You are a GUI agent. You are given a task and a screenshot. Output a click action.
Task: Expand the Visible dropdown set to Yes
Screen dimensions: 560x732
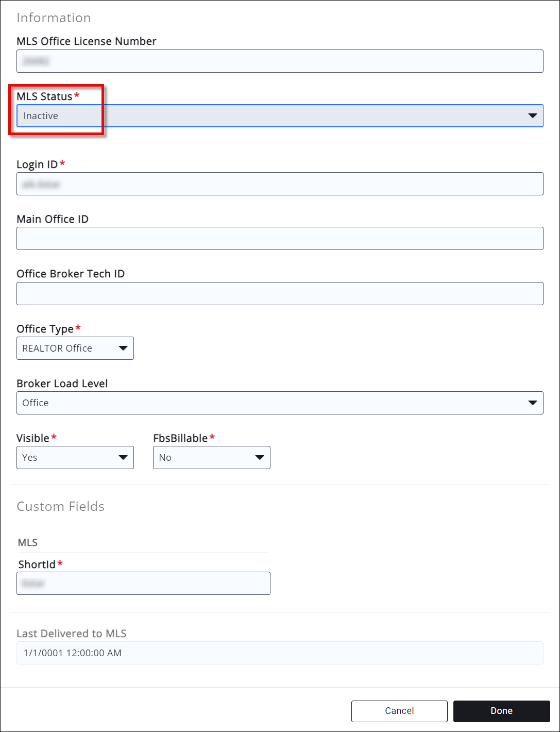click(75, 457)
